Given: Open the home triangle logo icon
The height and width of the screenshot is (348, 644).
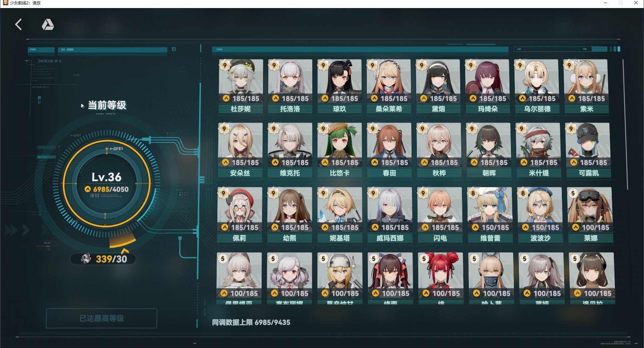Looking at the screenshot, I should coord(48,25).
